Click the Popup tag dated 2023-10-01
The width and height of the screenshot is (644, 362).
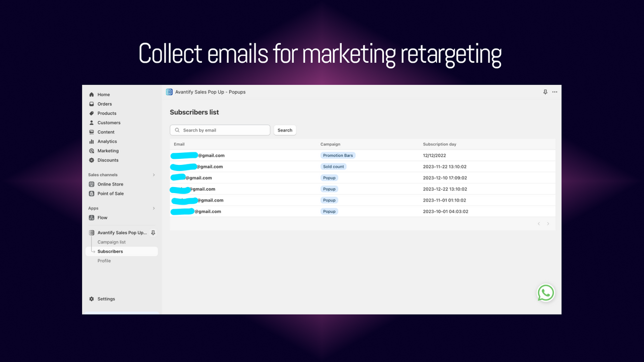click(329, 211)
